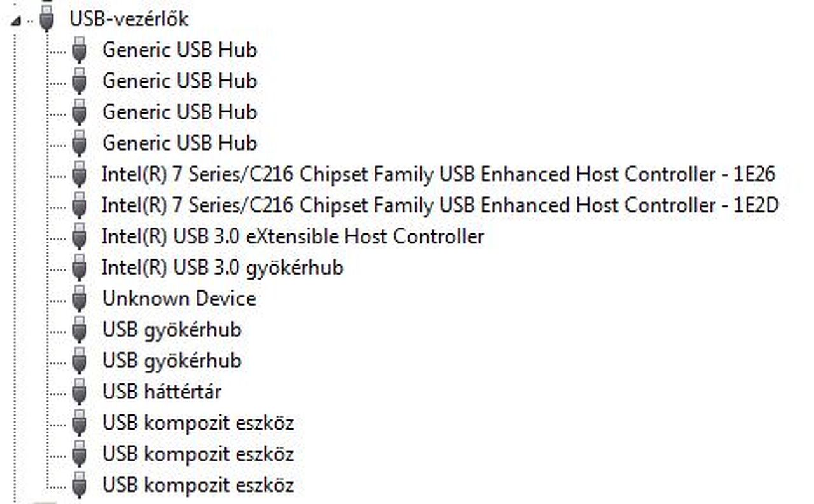Select the Enhanced Host Controller - 1E2D entry
814x504 pixels.
440,205
